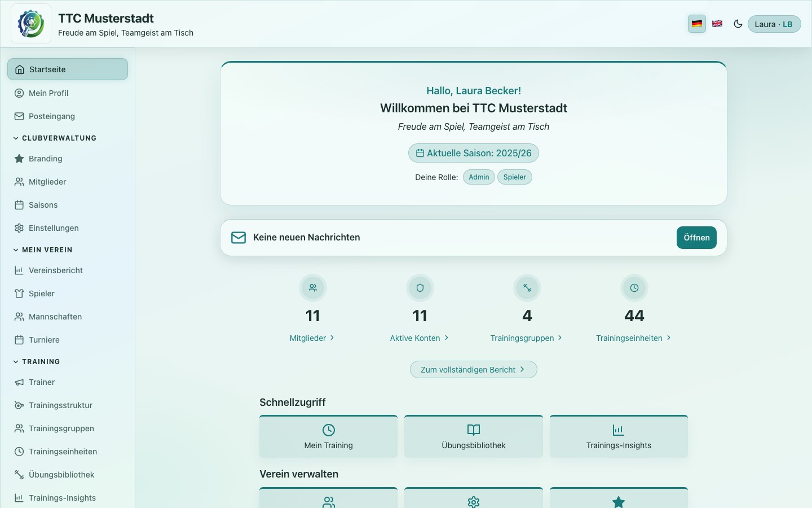Image resolution: width=812 pixels, height=508 pixels.
Task: Collapse the Training section
Action: pos(37,362)
